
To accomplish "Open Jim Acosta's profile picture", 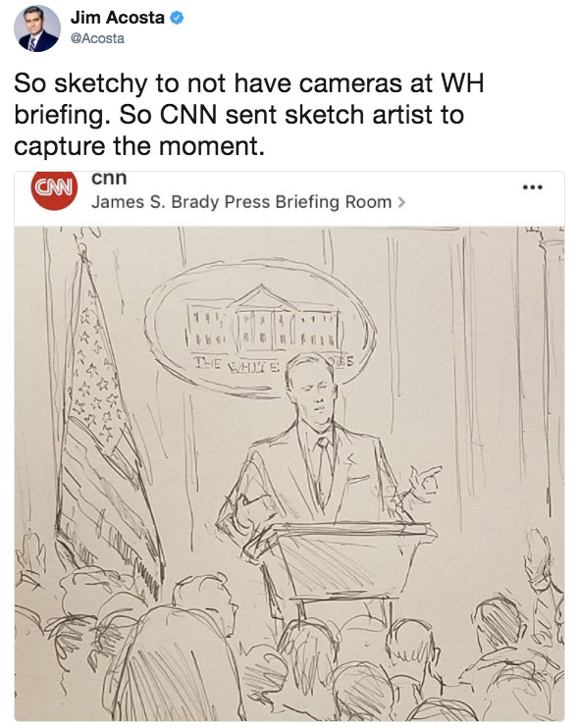I will pyautogui.click(x=36, y=28).
